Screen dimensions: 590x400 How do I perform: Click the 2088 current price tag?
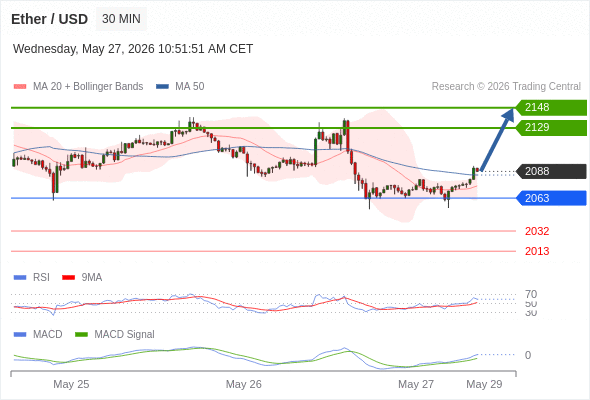pos(551,171)
